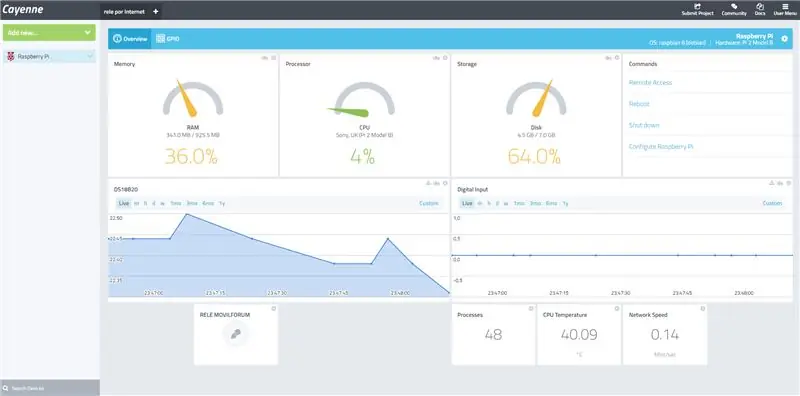Expand the Raspberry Pi device chevron in sidebar
Screen dimensions: 800x396
(x=90, y=57)
